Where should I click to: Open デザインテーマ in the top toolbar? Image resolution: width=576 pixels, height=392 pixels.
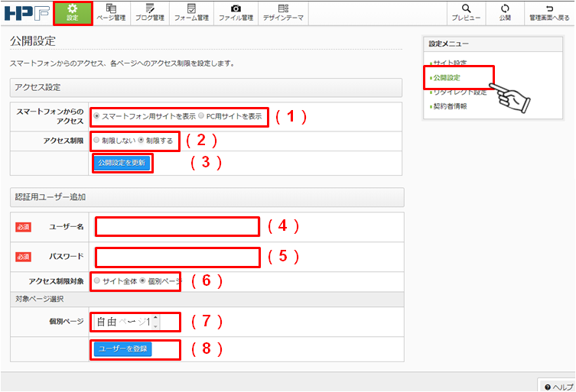point(283,13)
